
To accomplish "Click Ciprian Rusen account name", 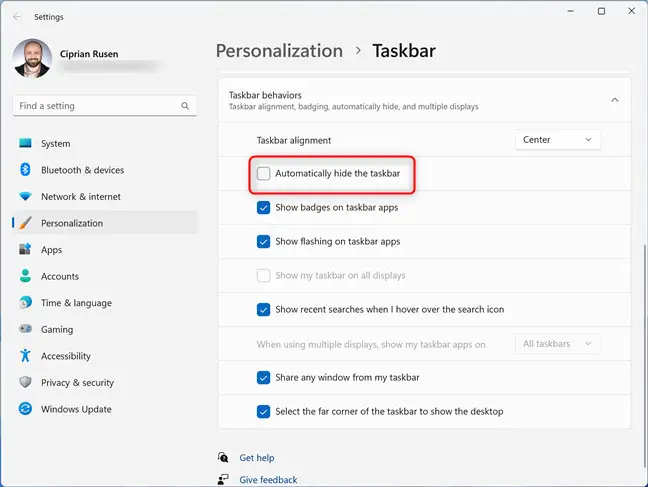I will pyautogui.click(x=89, y=54).
